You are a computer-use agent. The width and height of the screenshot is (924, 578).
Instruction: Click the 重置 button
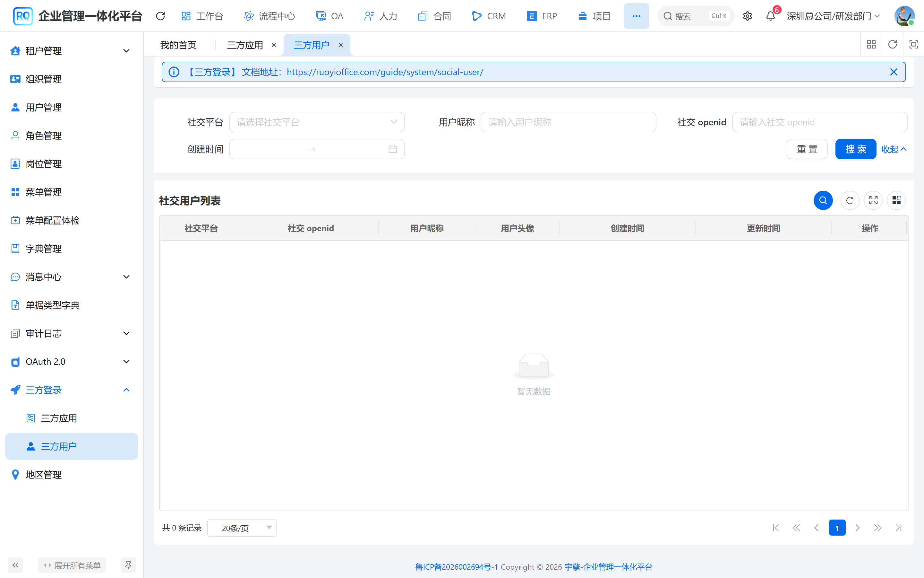point(807,149)
